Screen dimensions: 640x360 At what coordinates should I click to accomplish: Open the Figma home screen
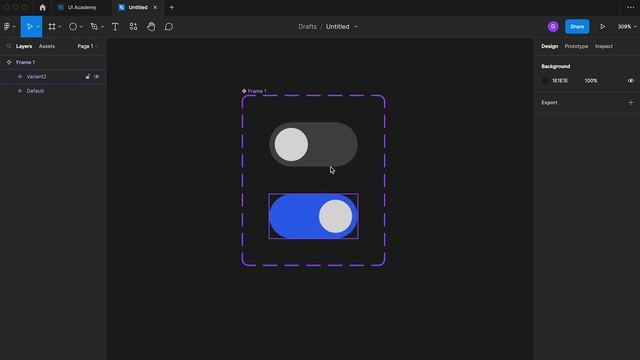click(x=42, y=7)
